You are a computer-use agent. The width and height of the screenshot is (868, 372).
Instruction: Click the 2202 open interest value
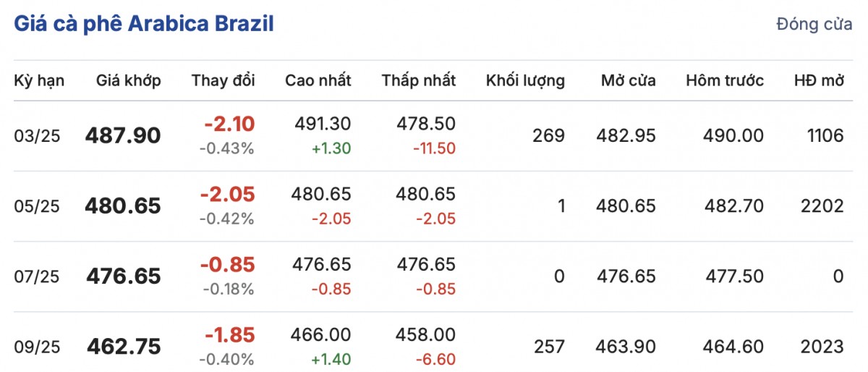coord(823,206)
